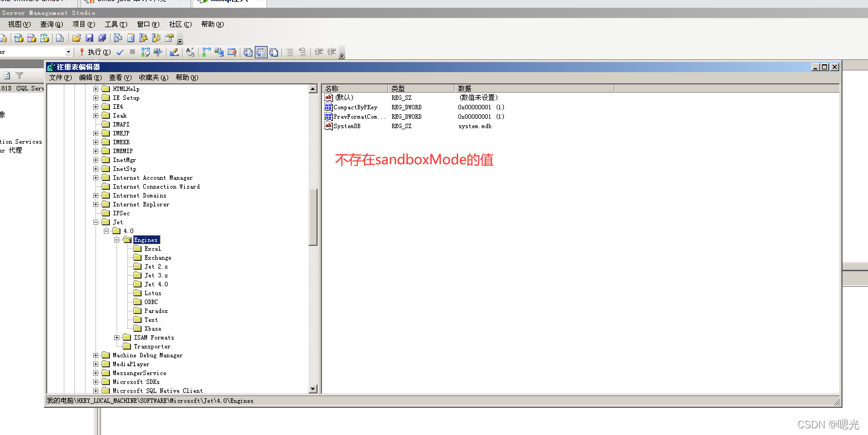The width and height of the screenshot is (868, 435).
Task: Click the Open File folder icon
Action: [77, 38]
